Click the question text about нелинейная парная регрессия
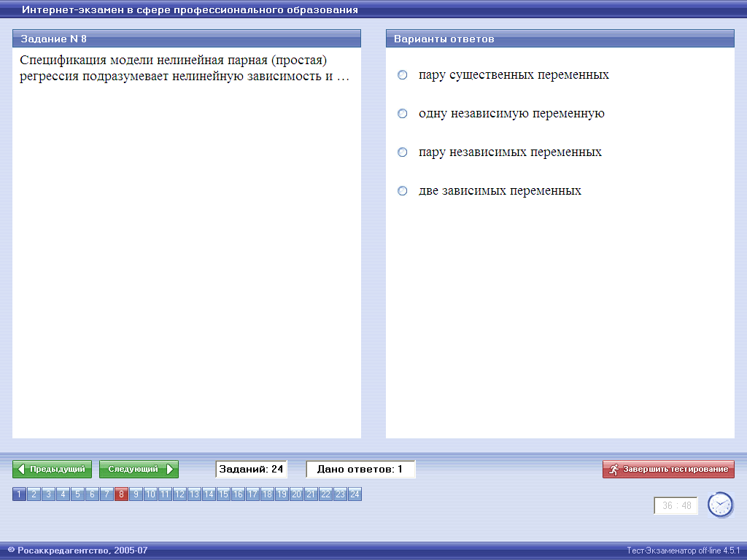The width and height of the screenshot is (747, 560). point(185,68)
